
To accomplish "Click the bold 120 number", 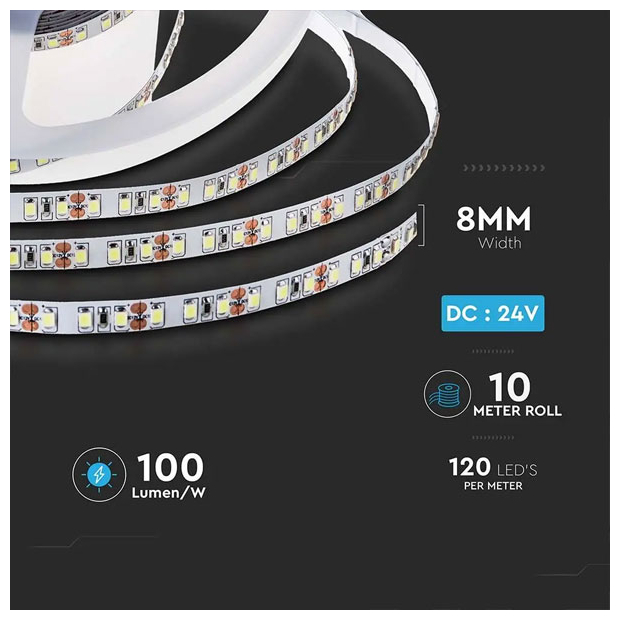I will click(469, 467).
